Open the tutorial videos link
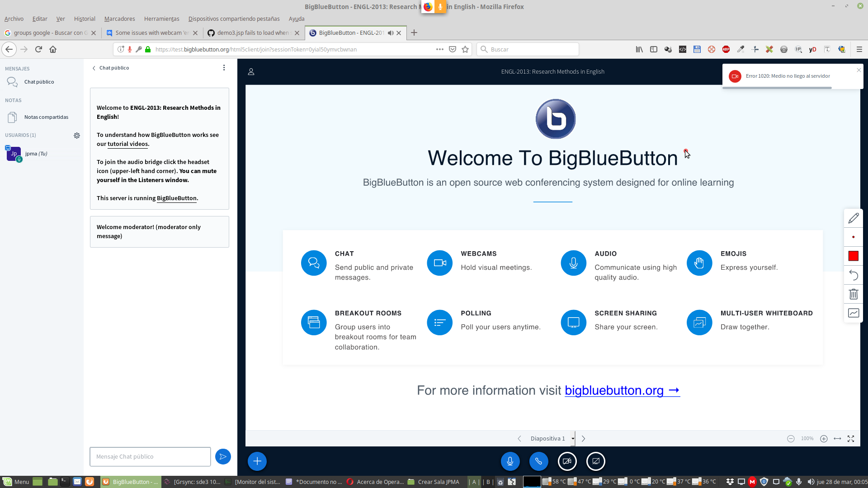Image resolution: width=868 pixels, height=488 pixels. pyautogui.click(x=127, y=144)
